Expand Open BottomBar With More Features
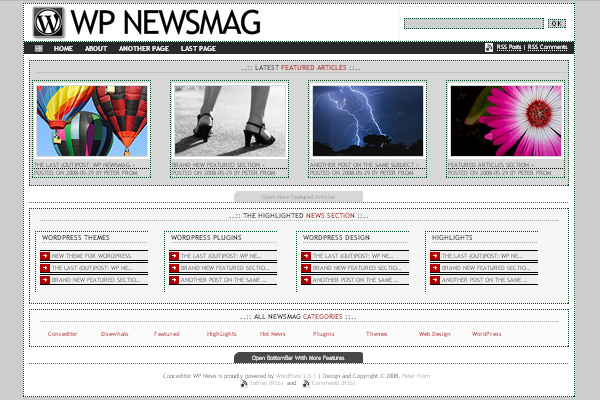Image resolution: width=600 pixels, height=400 pixels. pos(298,357)
